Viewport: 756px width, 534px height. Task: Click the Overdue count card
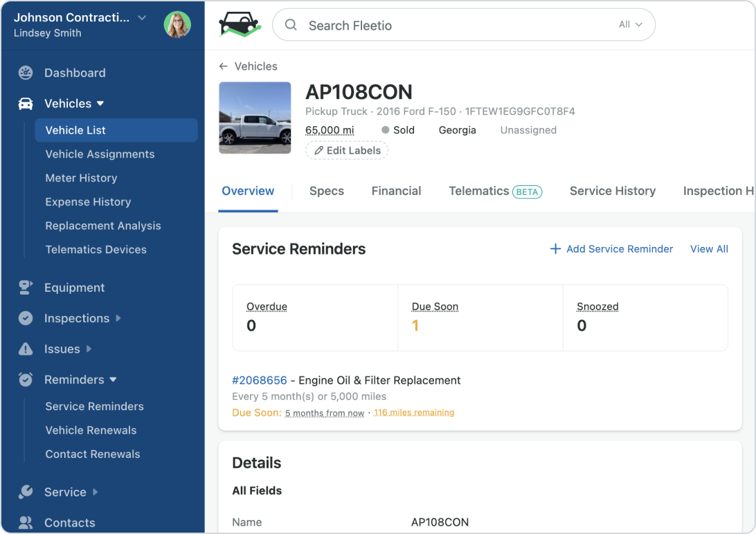(x=315, y=317)
